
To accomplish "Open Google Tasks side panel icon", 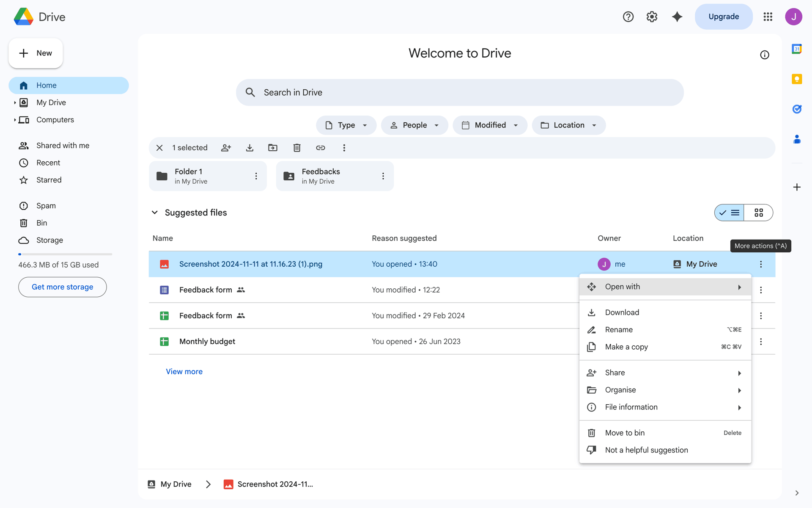I will tap(797, 109).
